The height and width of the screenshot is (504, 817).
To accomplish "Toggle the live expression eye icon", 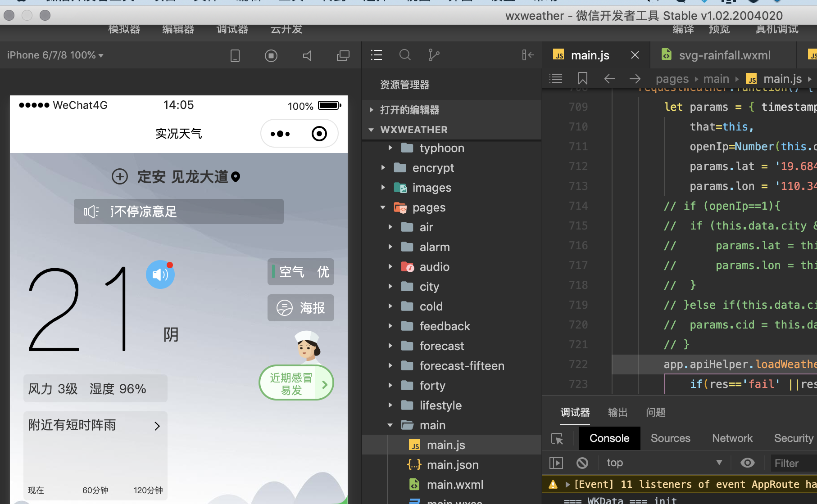I will click(x=748, y=463).
